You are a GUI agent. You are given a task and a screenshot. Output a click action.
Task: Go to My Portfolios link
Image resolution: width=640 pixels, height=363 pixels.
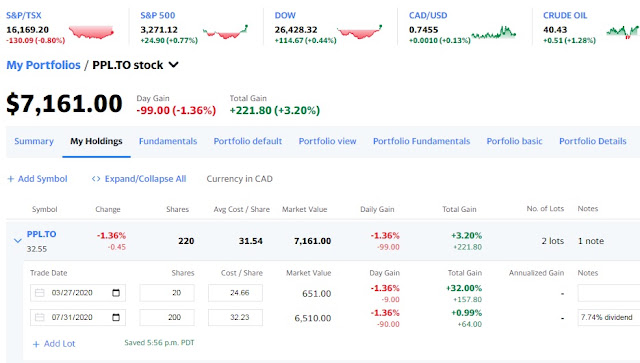(x=43, y=65)
